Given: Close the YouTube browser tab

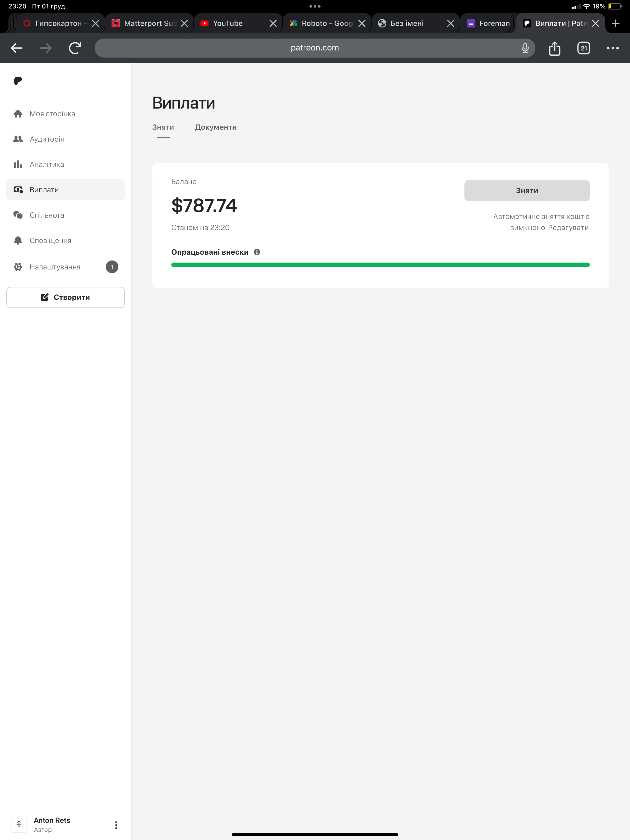Looking at the screenshot, I should (x=273, y=24).
